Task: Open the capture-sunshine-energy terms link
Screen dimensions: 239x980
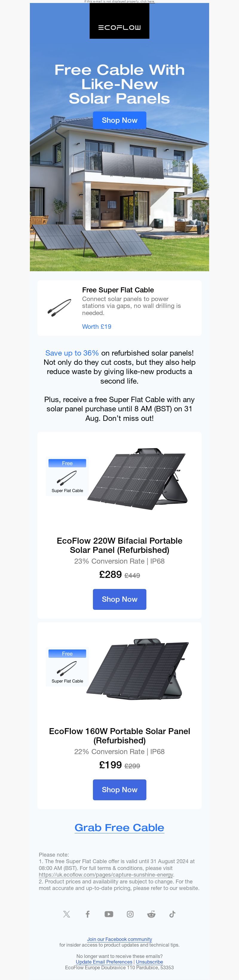Action: (106, 874)
